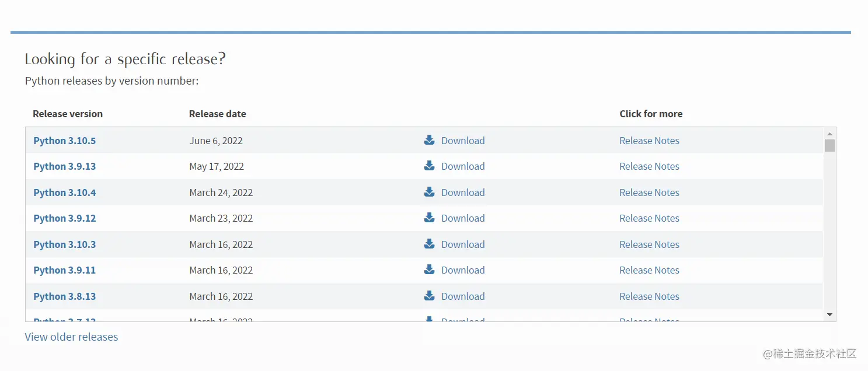Click download icon for Python 3.10.5
The height and width of the screenshot is (371, 868).
(x=429, y=140)
